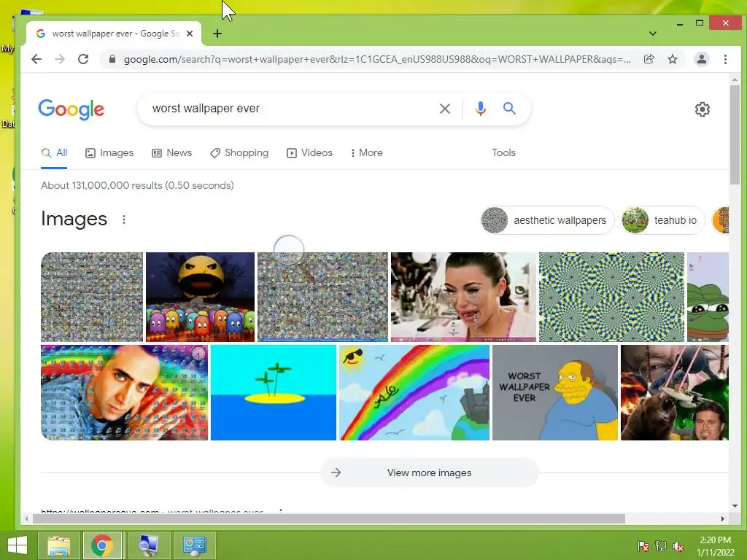Open the rainbow drawing thumbnail

[414, 392]
